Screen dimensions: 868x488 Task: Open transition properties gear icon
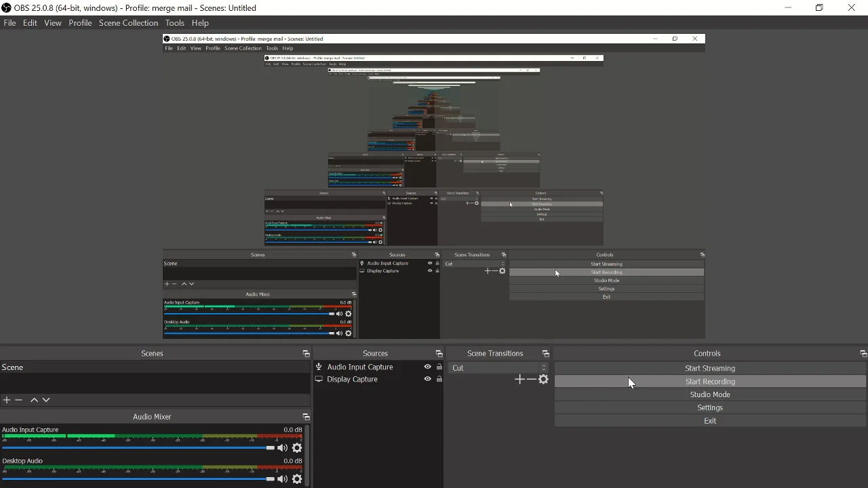click(x=543, y=380)
